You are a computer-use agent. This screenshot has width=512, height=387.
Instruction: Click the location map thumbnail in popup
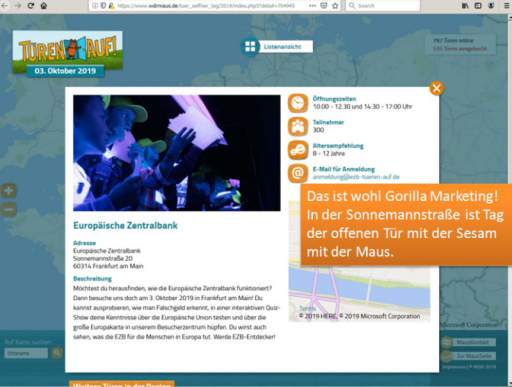(359, 293)
